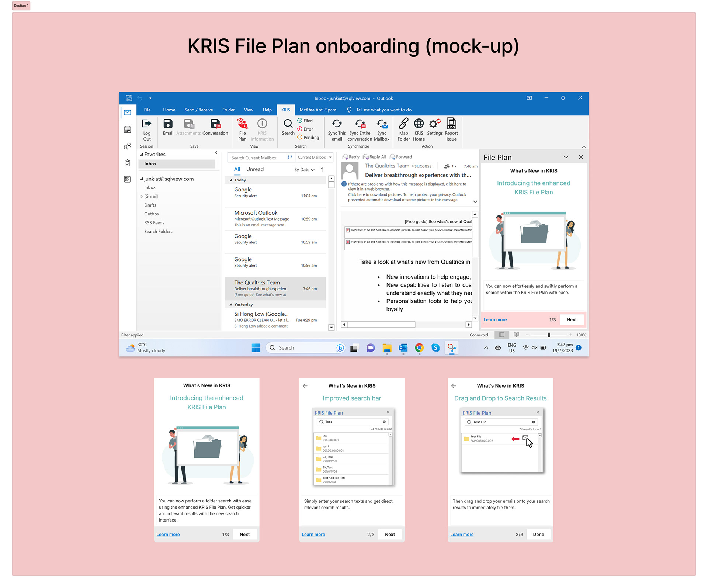Open Mail view in Outlook sidebar
The width and height of the screenshot is (708, 588).
128,113
